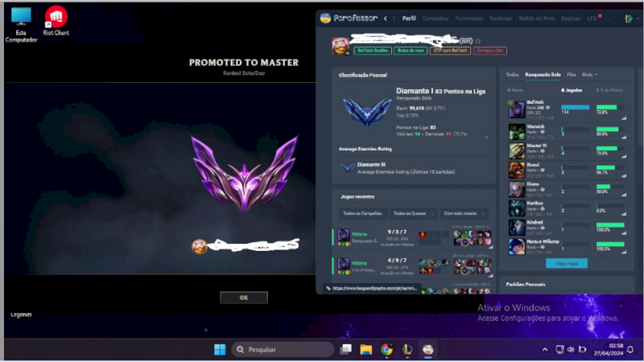Image resolution: width=644 pixels, height=362 pixels.
Task: Open the Campeões tab
Action: click(436, 19)
